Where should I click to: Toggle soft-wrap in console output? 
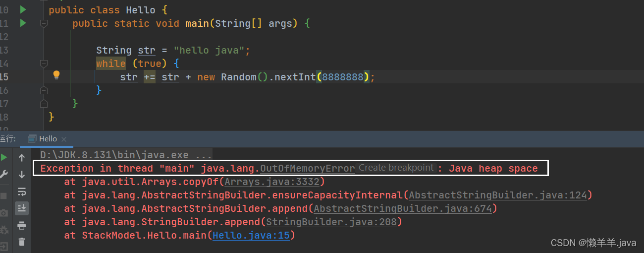pyautogui.click(x=22, y=191)
